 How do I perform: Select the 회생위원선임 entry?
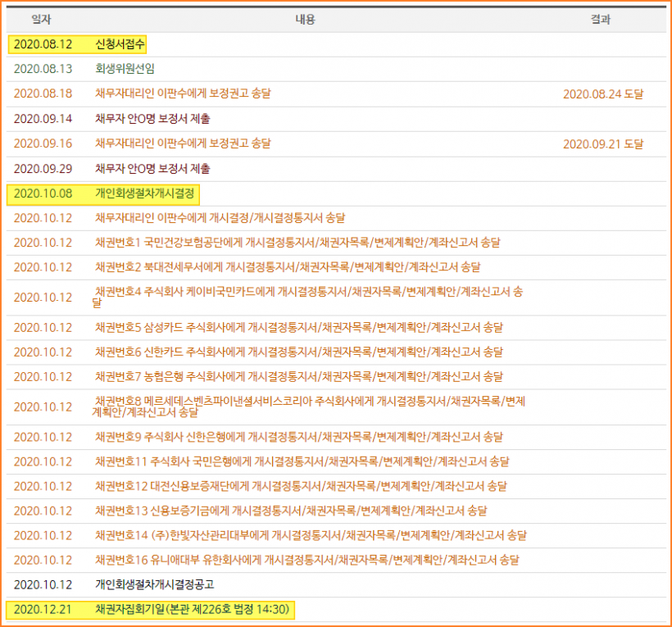coord(125,69)
